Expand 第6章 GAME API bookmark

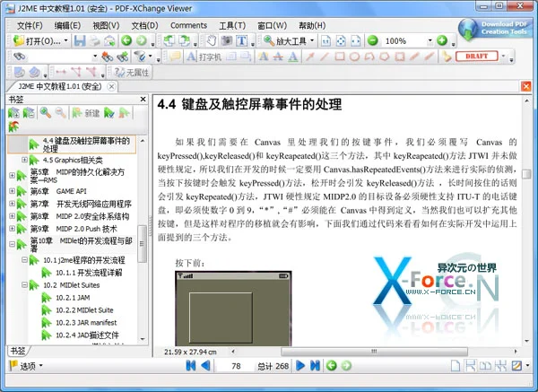click(x=12, y=191)
